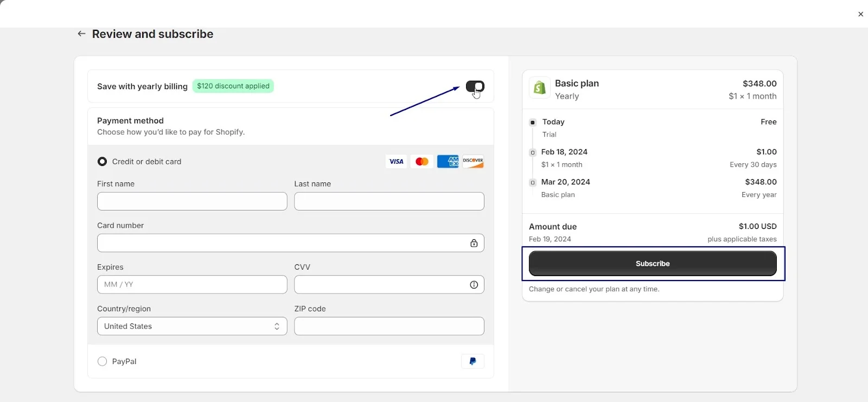Focus the CVV input field
The width and height of the screenshot is (868, 402).
pyautogui.click(x=389, y=285)
